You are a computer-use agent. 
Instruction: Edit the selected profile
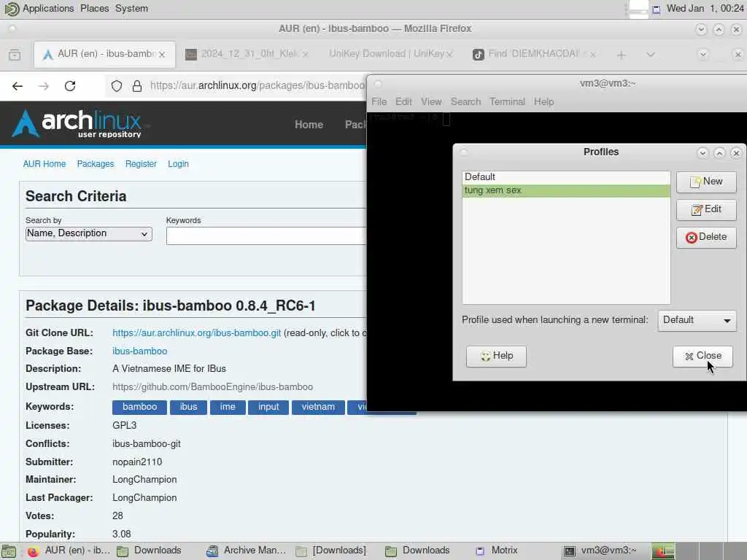(706, 209)
